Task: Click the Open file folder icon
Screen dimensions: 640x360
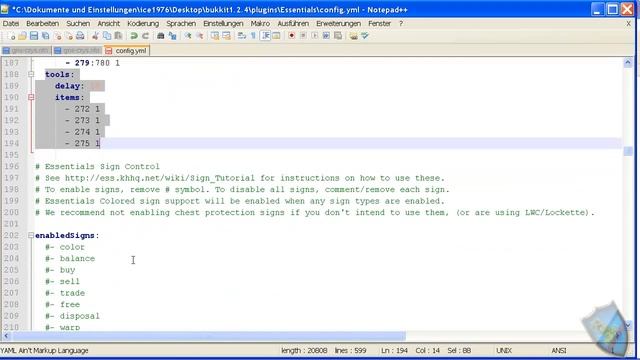Action: click(22, 36)
